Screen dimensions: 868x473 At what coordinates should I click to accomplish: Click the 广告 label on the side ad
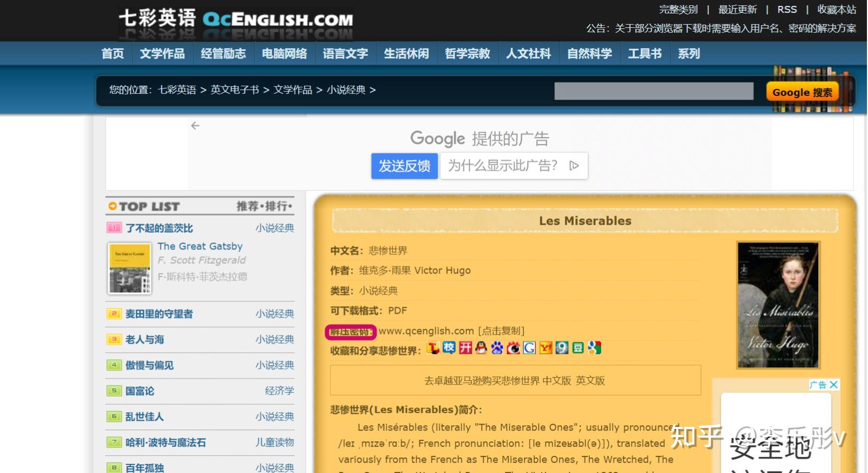(x=818, y=385)
